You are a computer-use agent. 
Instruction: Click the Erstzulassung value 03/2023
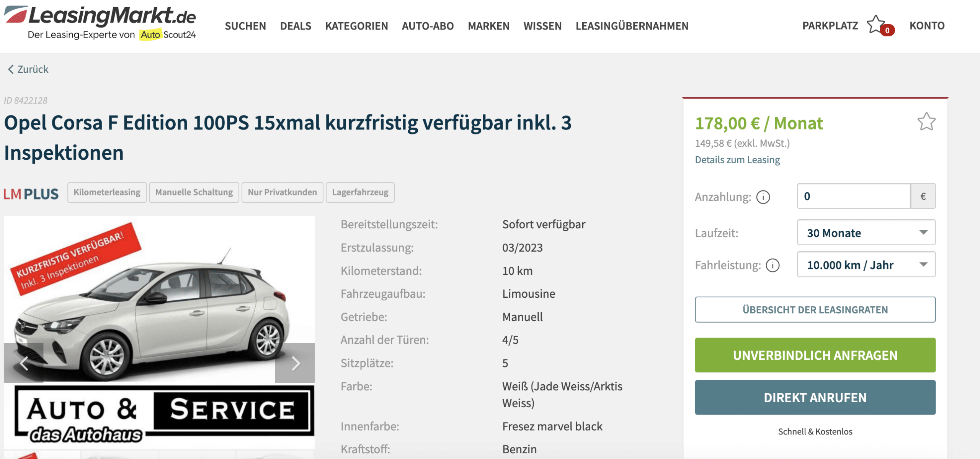(522, 248)
